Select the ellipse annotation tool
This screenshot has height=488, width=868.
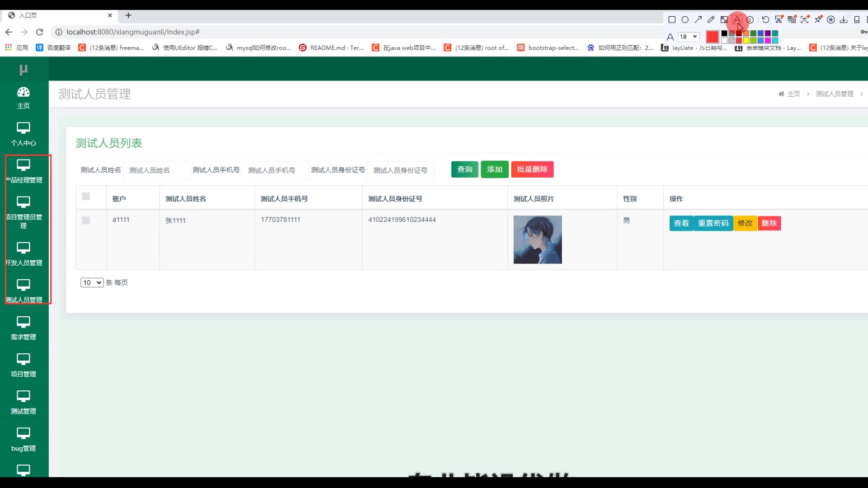click(685, 19)
